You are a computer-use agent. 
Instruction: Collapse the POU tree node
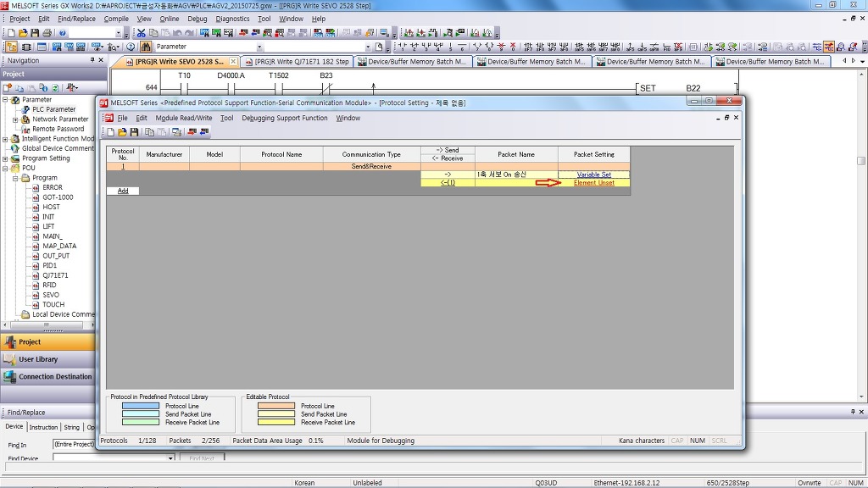tap(5, 168)
